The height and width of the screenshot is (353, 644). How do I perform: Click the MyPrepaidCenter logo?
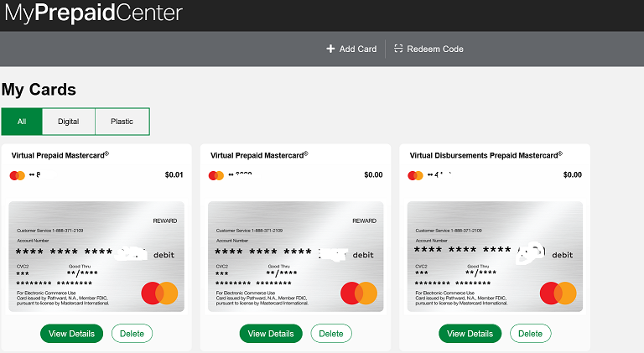coord(93,13)
